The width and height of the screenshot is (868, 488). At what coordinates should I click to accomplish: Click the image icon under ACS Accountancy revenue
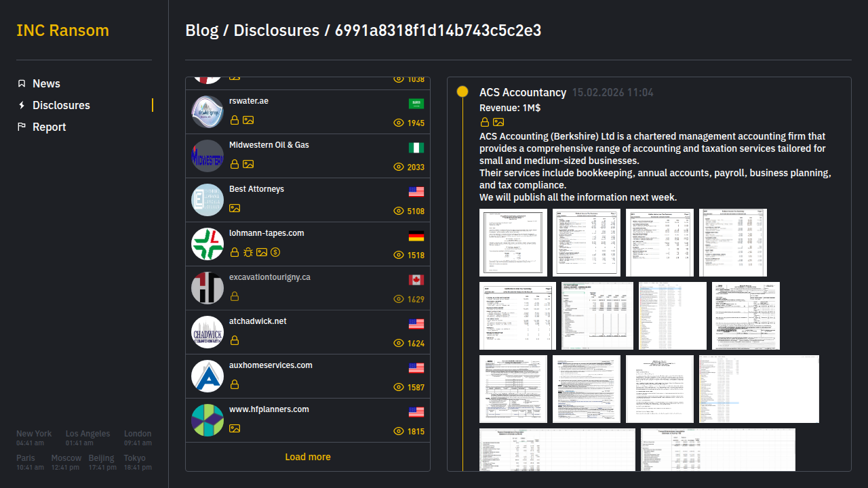[498, 122]
